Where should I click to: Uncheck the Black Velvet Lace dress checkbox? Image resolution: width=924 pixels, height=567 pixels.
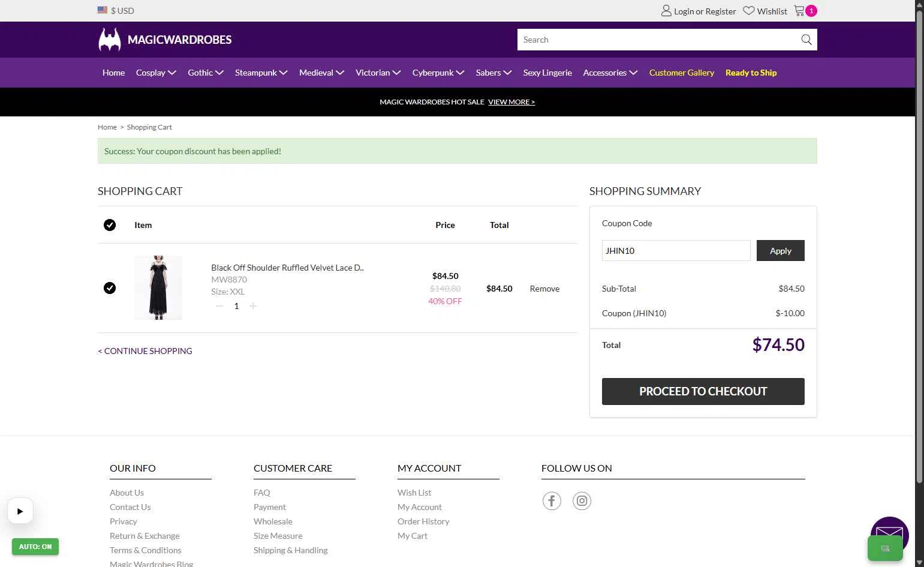coord(110,288)
